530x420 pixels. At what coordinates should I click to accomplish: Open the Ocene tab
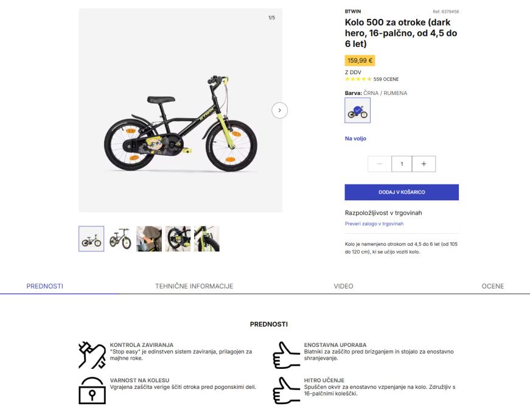(493, 286)
